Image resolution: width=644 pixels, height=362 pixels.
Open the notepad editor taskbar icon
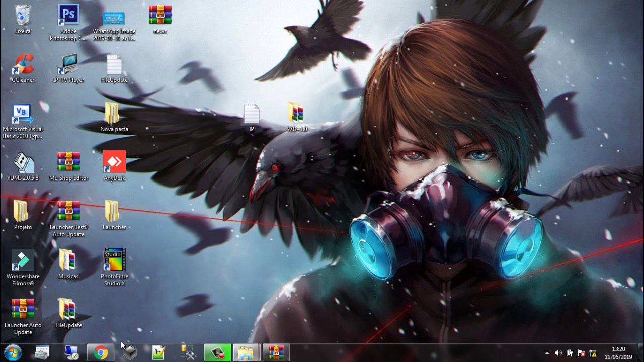tap(159, 353)
